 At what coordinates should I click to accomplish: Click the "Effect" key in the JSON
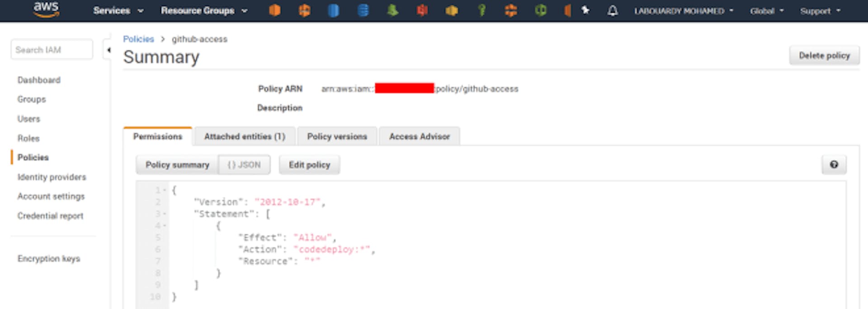coord(260,237)
